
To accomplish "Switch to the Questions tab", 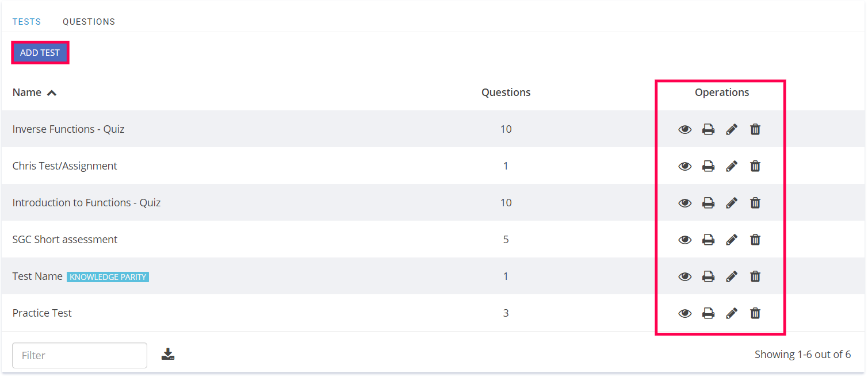I will pyautogui.click(x=89, y=22).
